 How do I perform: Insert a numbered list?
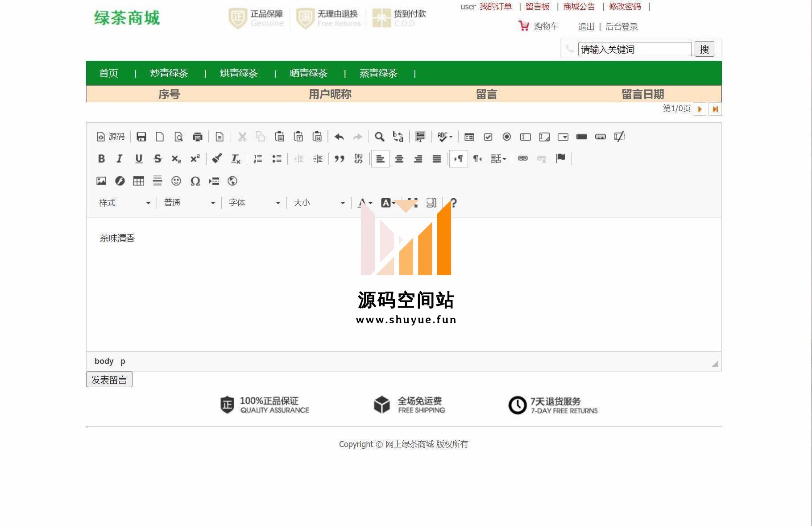click(258, 159)
